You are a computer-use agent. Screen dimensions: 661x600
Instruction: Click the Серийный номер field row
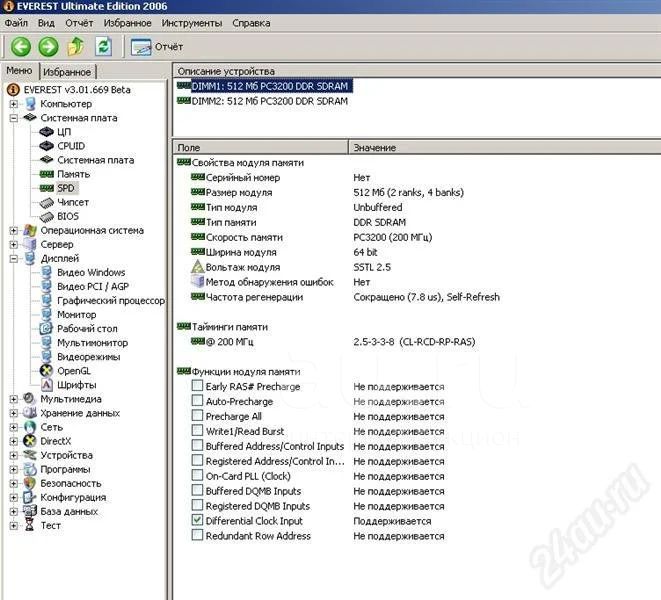click(x=243, y=178)
